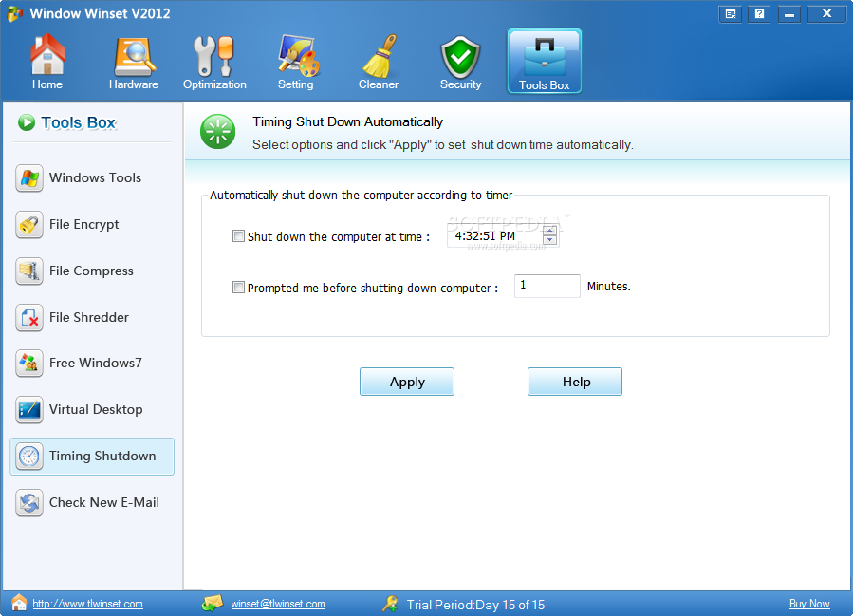
Task: Open the Security shield icon
Action: click(x=460, y=57)
